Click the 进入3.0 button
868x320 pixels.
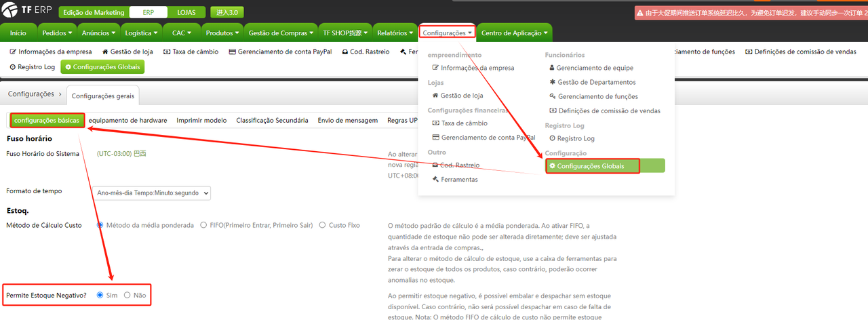pyautogui.click(x=226, y=13)
